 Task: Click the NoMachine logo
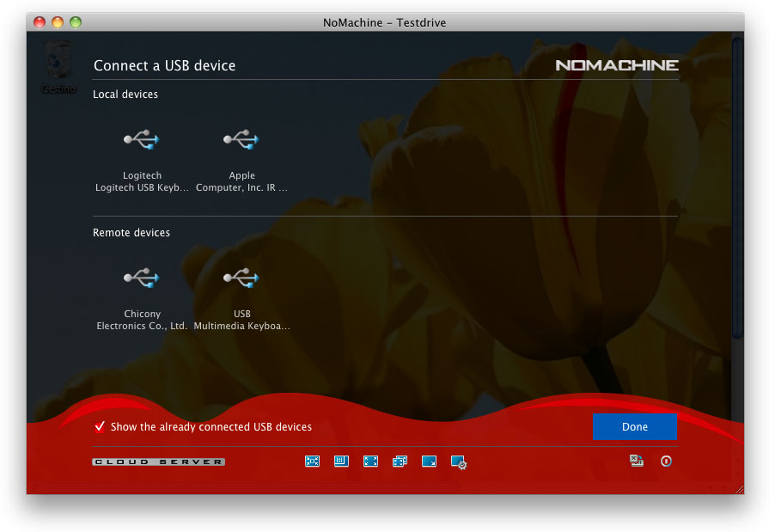coord(616,65)
